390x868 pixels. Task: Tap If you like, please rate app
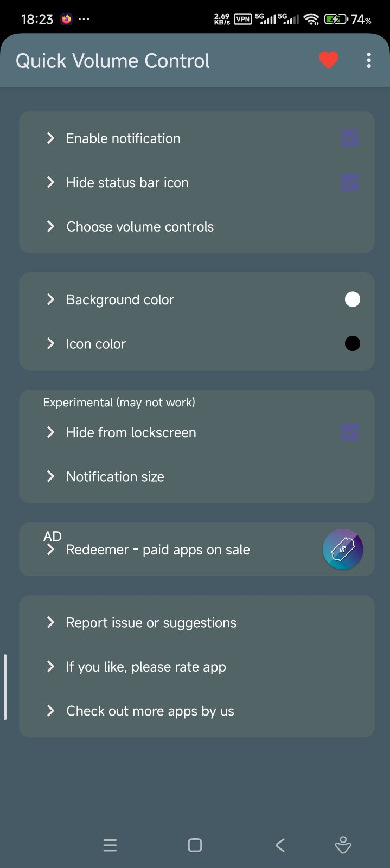click(x=146, y=667)
